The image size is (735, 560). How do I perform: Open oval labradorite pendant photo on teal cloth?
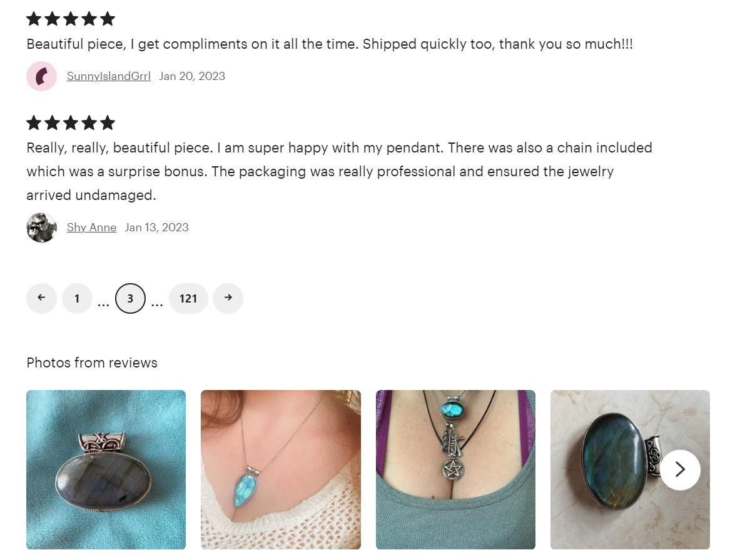coord(106,469)
